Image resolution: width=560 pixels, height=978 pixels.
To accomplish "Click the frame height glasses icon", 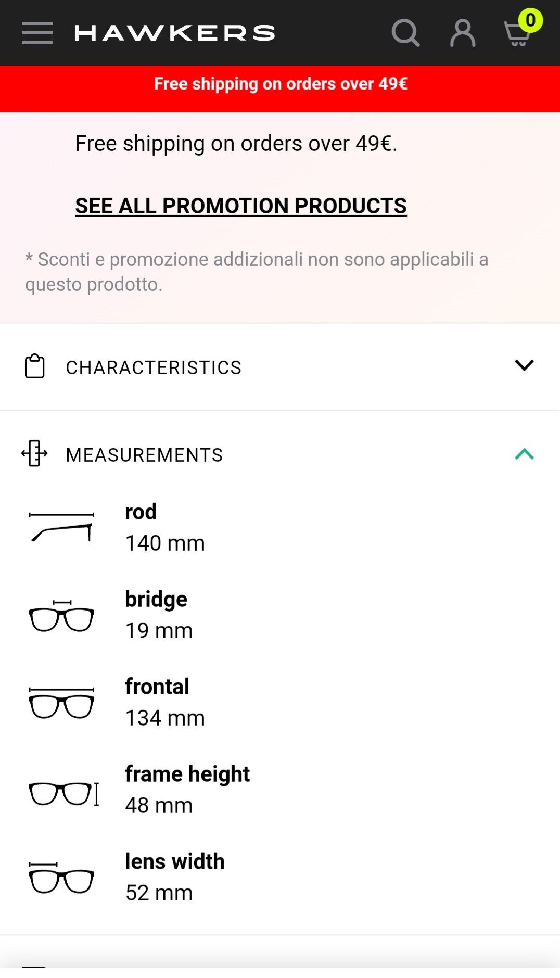I will coord(64,794).
